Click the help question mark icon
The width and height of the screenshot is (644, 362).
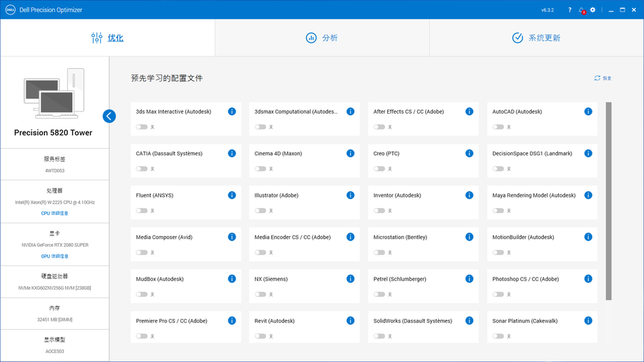click(570, 10)
